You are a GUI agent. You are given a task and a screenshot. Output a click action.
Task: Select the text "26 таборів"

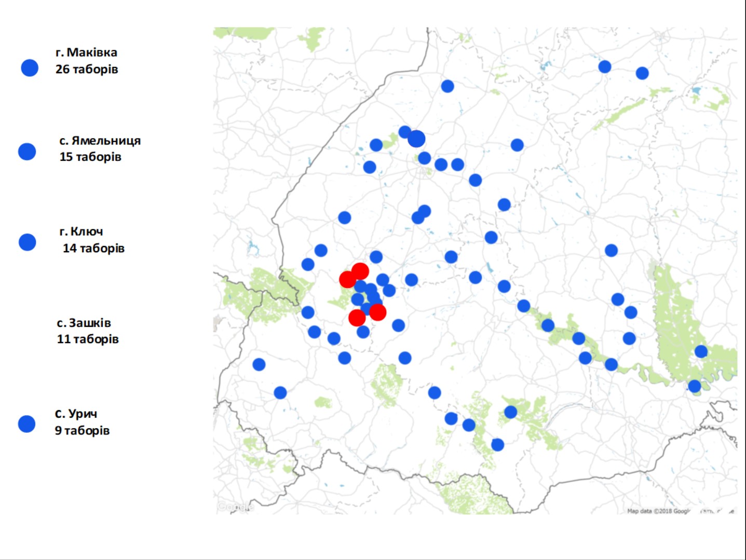[x=87, y=69]
